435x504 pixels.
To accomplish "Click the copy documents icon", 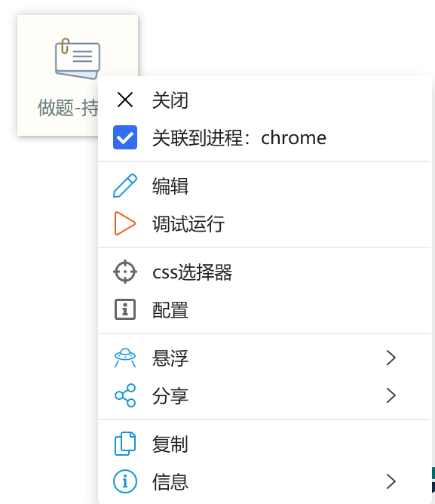I will tap(125, 444).
